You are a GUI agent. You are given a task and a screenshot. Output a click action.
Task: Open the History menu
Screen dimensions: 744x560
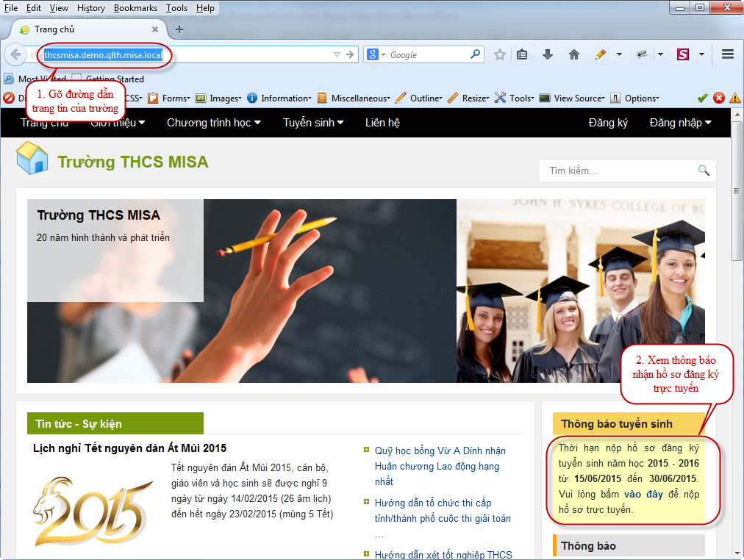[91, 8]
